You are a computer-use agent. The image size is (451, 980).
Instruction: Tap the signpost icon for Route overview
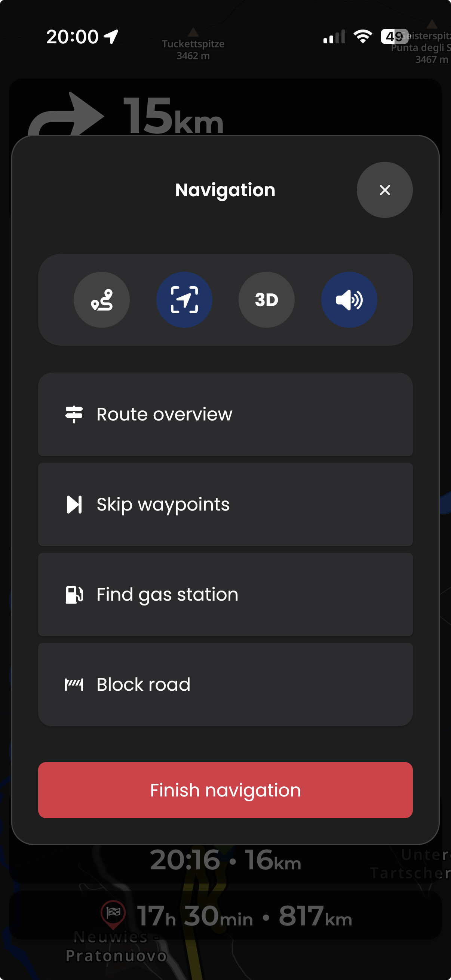tap(74, 414)
